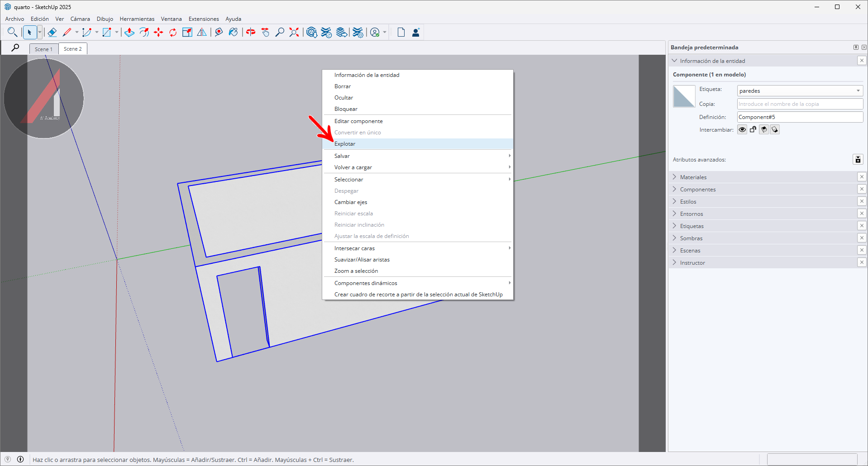
Task: Click Explotar in the context menu
Action: pos(345,144)
